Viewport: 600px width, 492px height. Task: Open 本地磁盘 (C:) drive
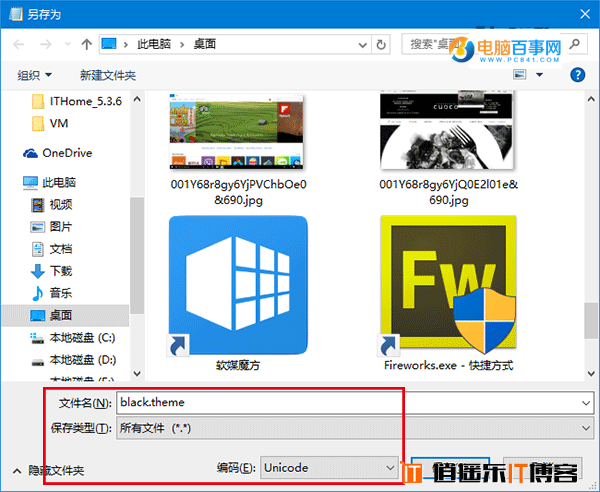click(x=73, y=338)
